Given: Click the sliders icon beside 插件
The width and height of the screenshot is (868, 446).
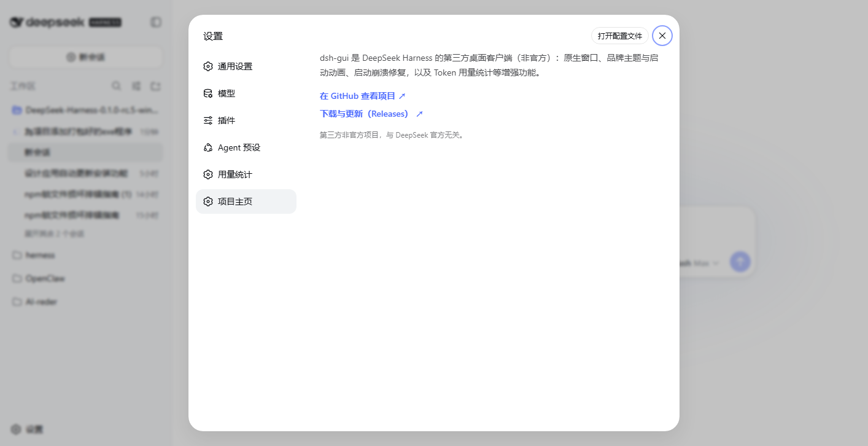Looking at the screenshot, I should 208,120.
